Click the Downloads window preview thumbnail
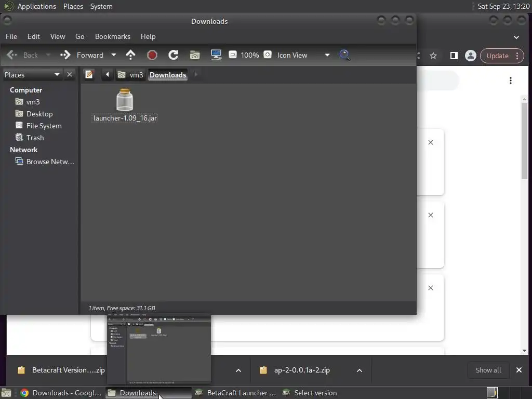Viewport: 532px width, 399px height. click(x=159, y=350)
